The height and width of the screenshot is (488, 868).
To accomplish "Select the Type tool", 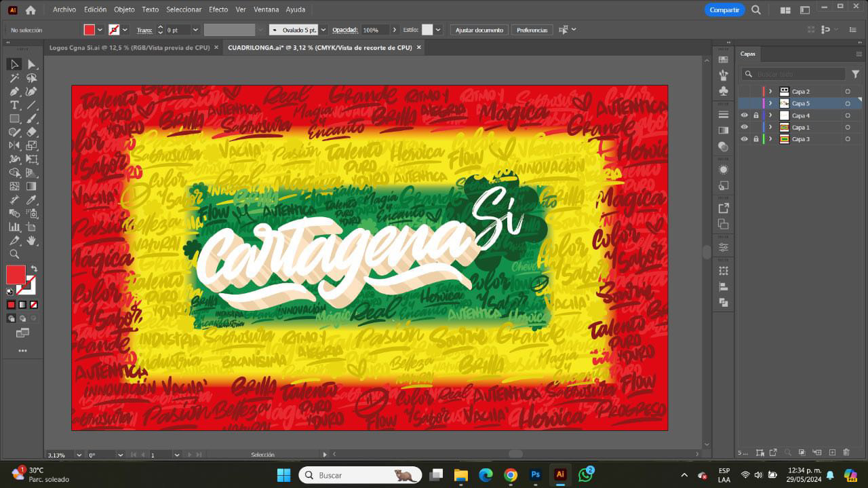I will coord(14,105).
